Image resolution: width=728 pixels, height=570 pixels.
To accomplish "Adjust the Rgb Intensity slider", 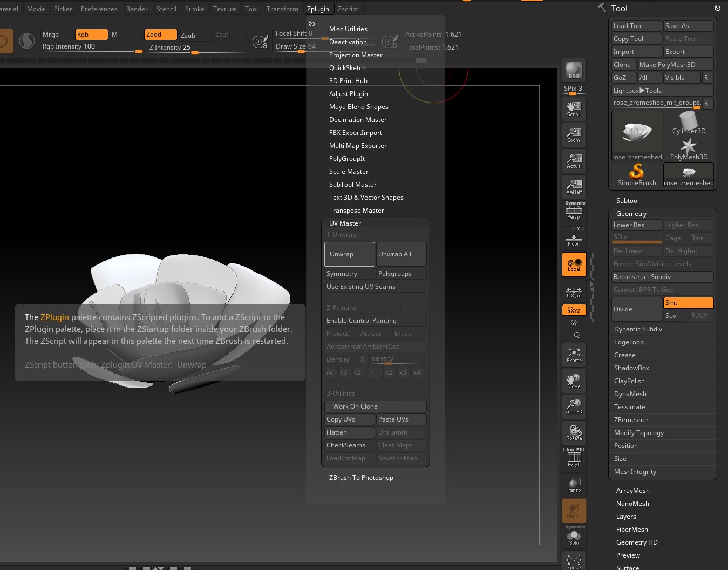I will click(92, 47).
